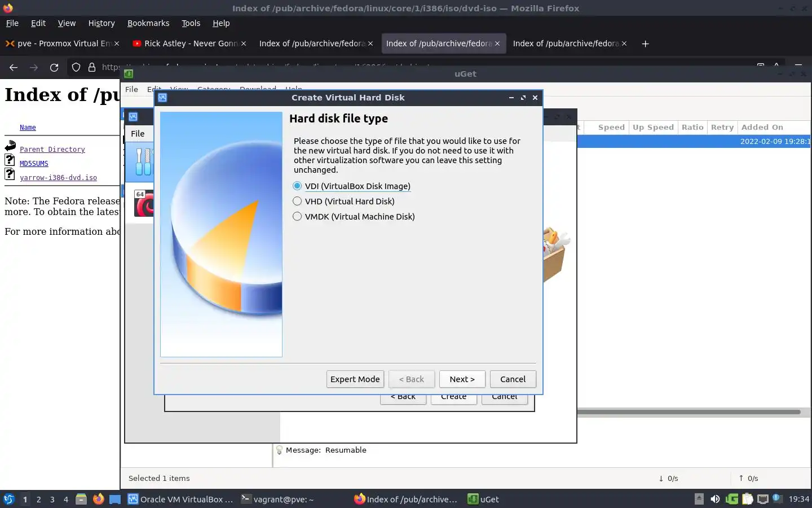This screenshot has width=812, height=508.
Task: Click the uGet tray icon
Action: pyautogui.click(x=732, y=499)
